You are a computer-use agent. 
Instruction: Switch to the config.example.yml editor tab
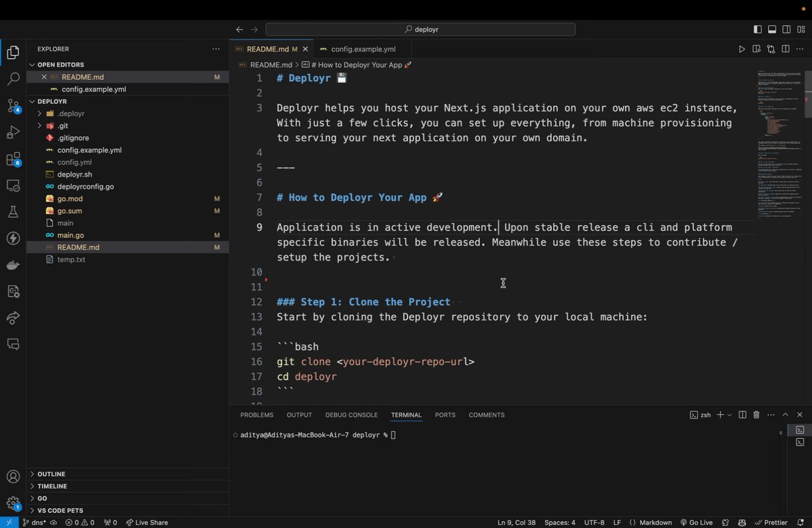point(363,49)
